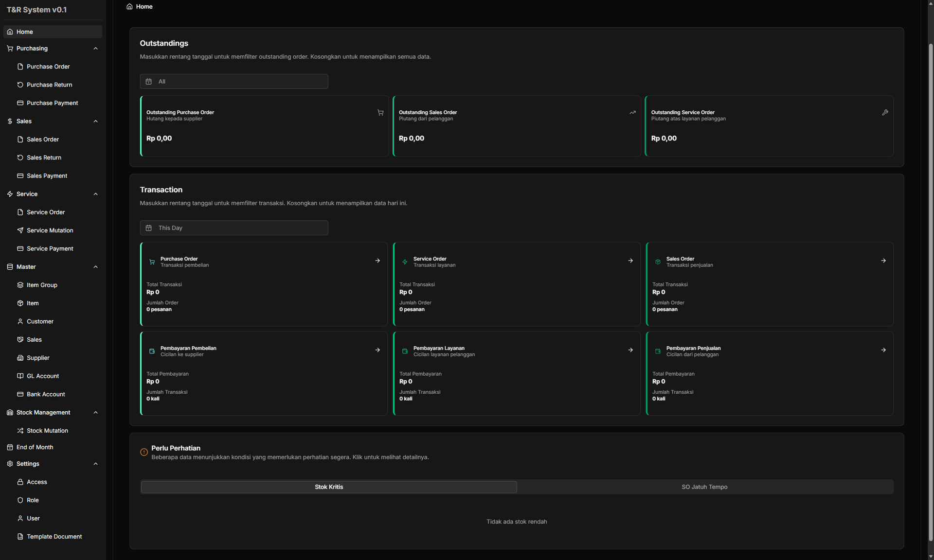The image size is (934, 560).
Task: Click the Tidak ada stok rendah message
Action: coord(517,522)
